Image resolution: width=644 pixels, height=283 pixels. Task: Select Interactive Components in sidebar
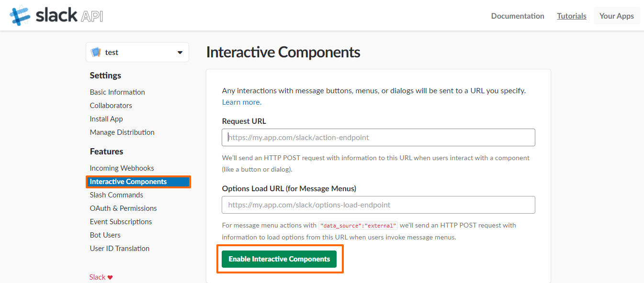coord(128,182)
